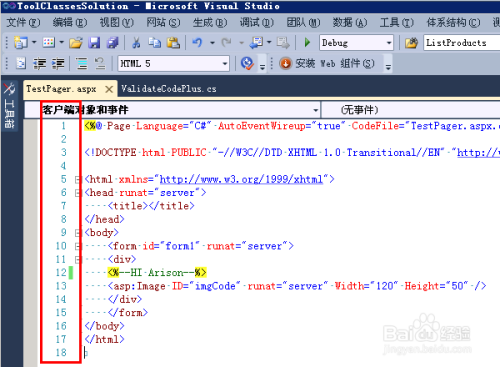Open the Redo history dropdown arrow
The image size is (500, 367).
coord(241,43)
